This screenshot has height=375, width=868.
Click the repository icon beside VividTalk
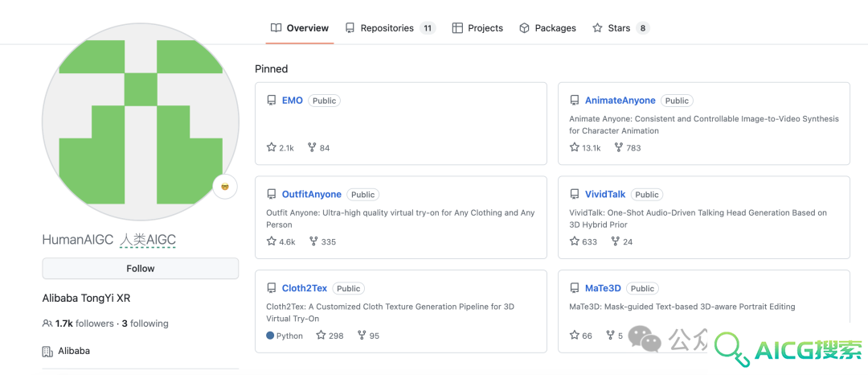coord(575,195)
